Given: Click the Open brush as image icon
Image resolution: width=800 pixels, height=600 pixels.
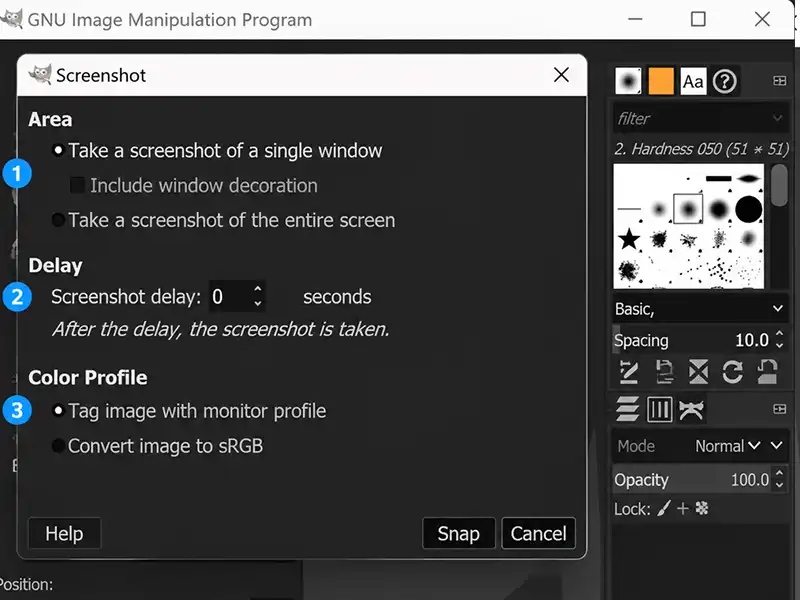Looking at the screenshot, I should pyautogui.click(x=767, y=371).
